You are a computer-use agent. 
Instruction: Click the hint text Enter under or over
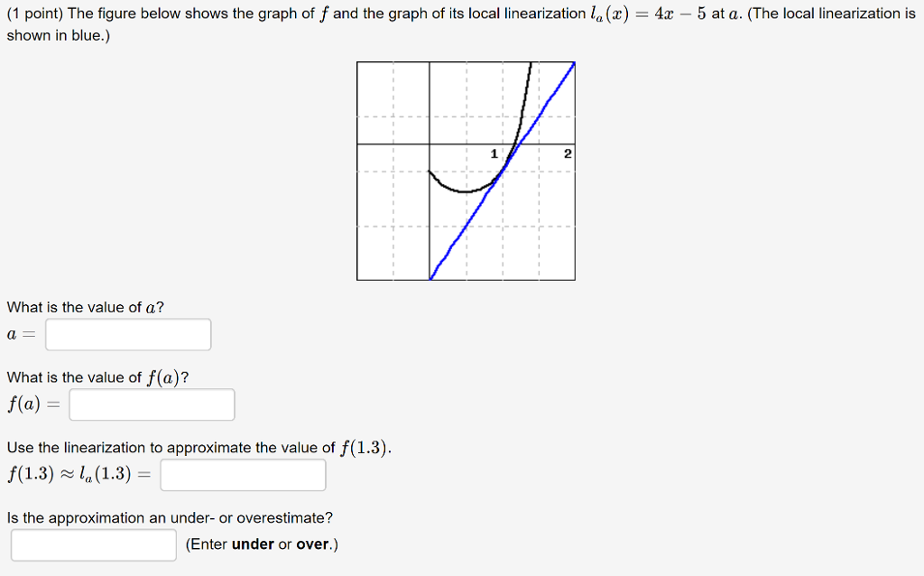tap(260, 543)
